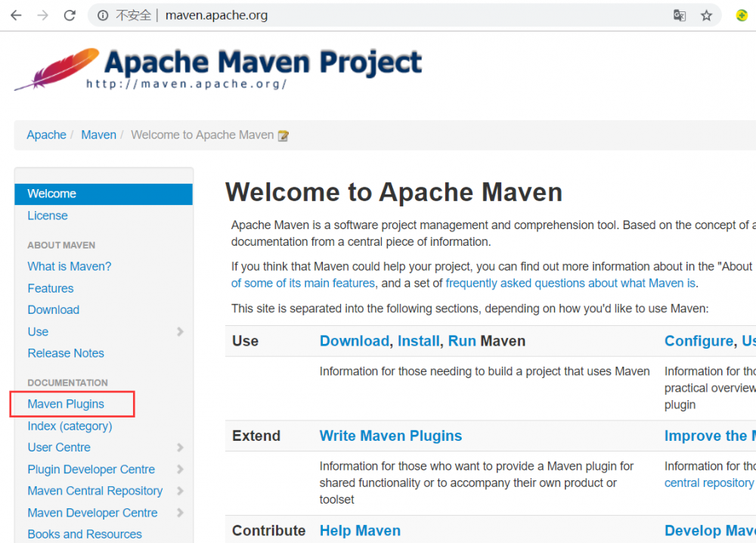The image size is (756, 543).
Task: Click the edit icon beside breadcrumb title
Action: pos(283,136)
